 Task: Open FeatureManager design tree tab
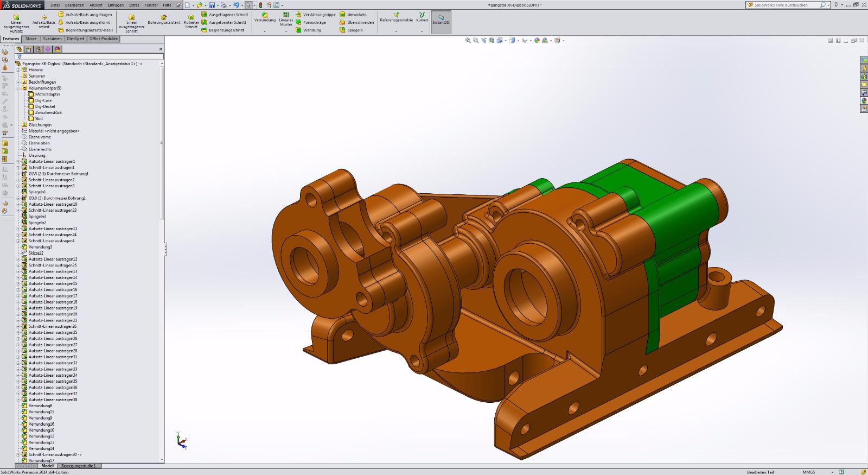coord(19,49)
